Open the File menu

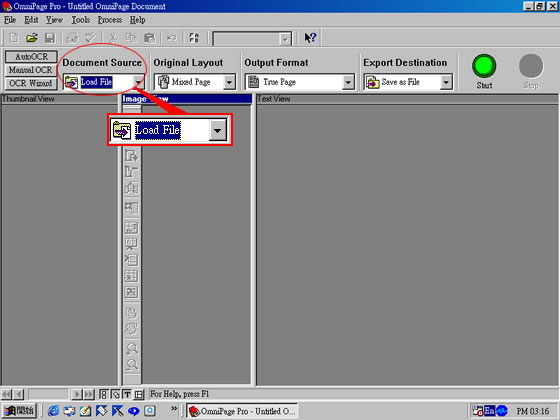10,20
